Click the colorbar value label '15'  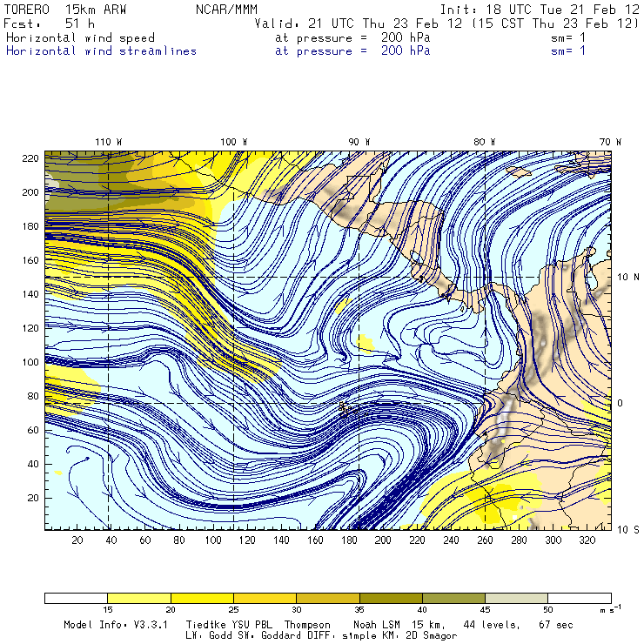click(108, 610)
